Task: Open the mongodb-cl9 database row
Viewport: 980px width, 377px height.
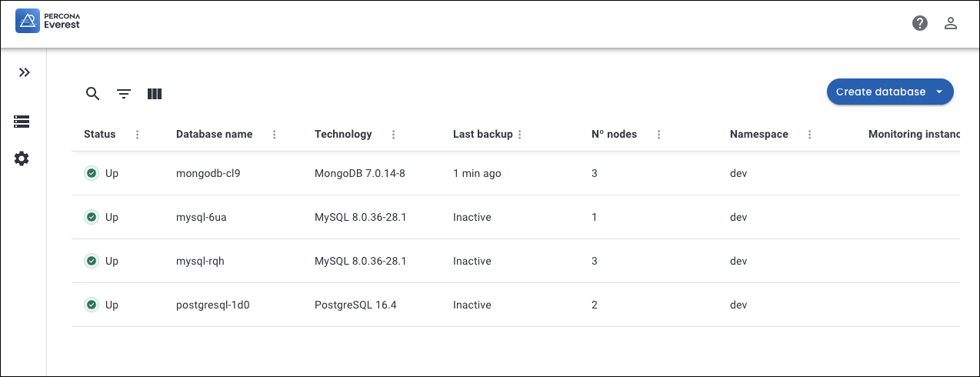Action: click(x=208, y=174)
